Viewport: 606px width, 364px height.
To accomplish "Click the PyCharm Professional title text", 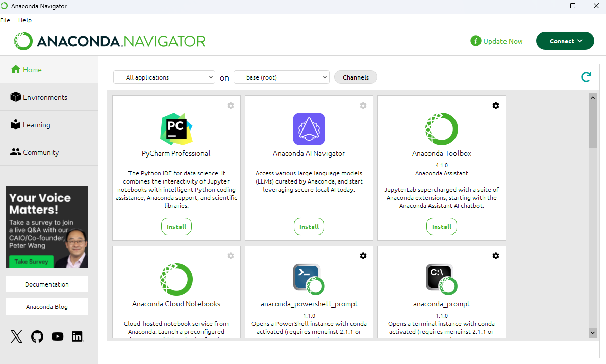I will [x=176, y=153].
